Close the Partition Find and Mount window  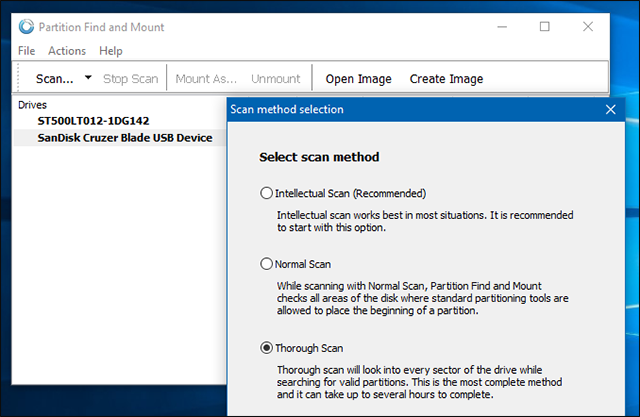point(588,27)
